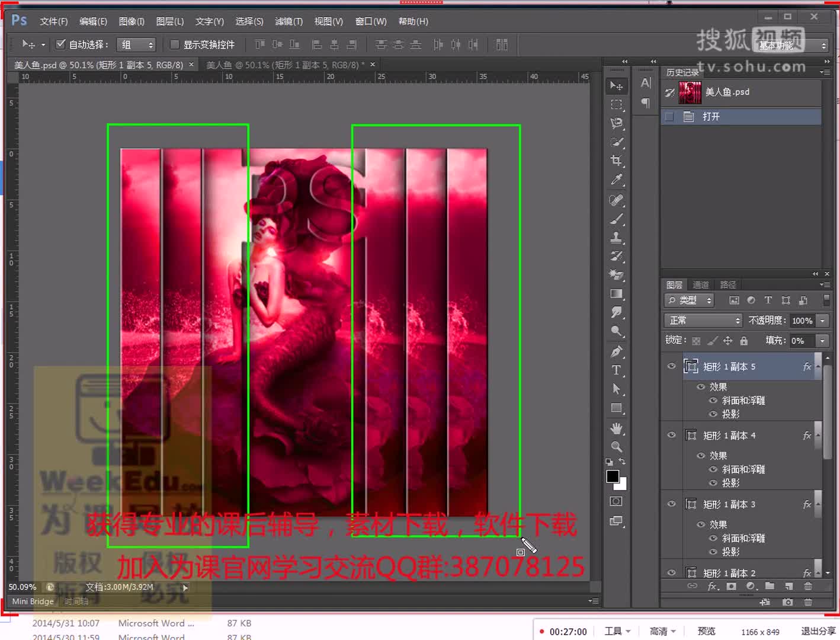Hide the 矩形 1 副本 4 layer

[671, 435]
